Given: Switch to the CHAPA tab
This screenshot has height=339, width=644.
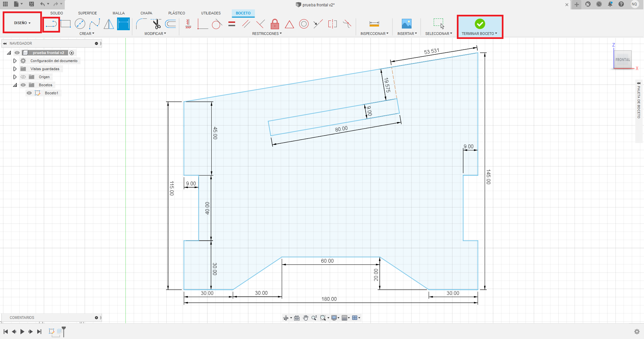Looking at the screenshot, I should tap(146, 13).
